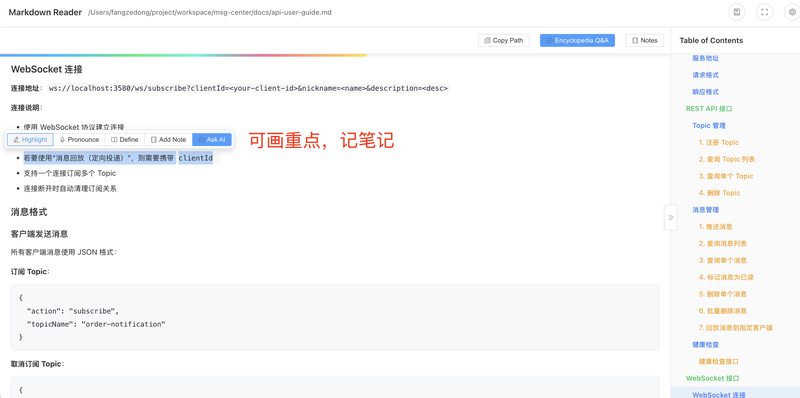Click the '"topicName": "order-notification"' code line
The height and width of the screenshot is (398, 800).
(96, 324)
